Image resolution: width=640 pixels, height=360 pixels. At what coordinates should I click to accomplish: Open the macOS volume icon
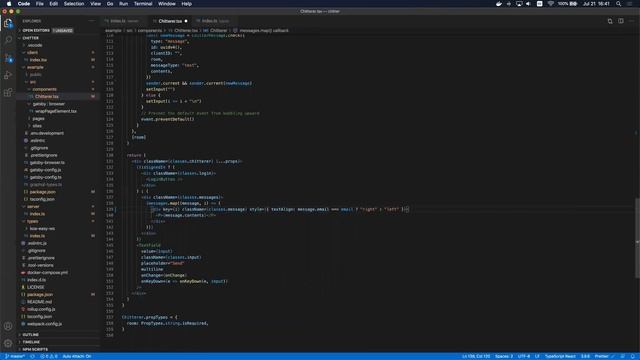coord(528,4)
